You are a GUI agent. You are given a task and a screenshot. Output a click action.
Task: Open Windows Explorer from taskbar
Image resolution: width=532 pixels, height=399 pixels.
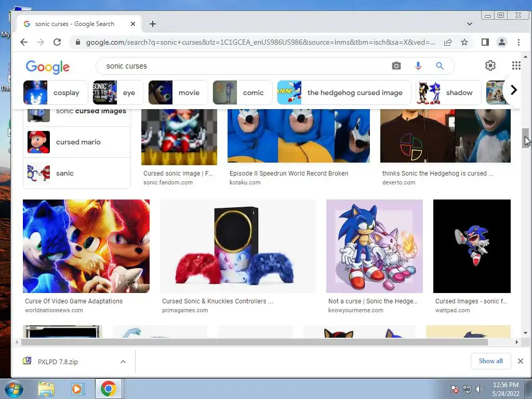pyautogui.click(x=46, y=389)
